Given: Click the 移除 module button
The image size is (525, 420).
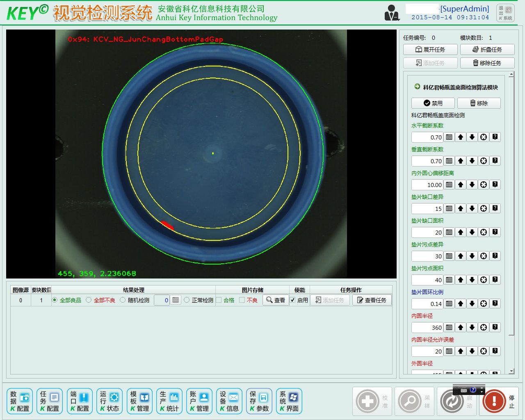Looking at the screenshot, I should click(x=479, y=103).
